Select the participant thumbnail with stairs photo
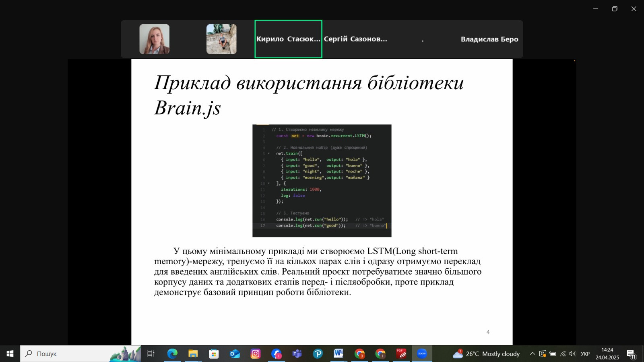Viewport: 644px width, 362px height. (221, 39)
